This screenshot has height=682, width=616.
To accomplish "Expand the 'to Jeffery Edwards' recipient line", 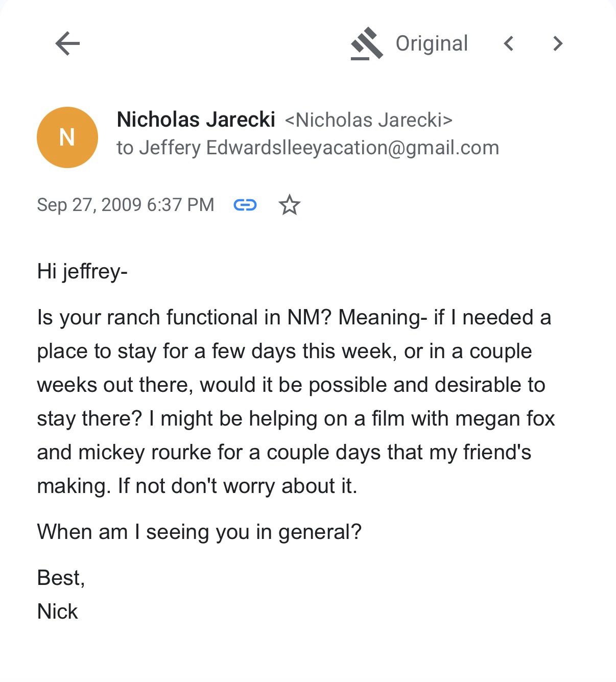I will click(159, 148).
